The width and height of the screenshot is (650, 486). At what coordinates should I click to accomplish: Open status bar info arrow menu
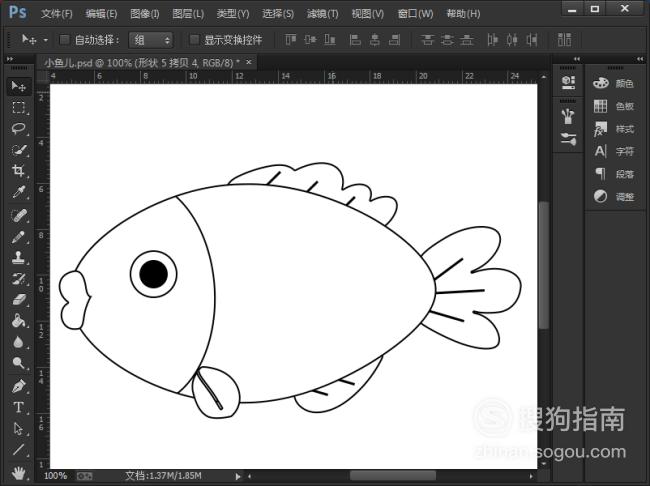coord(238,476)
